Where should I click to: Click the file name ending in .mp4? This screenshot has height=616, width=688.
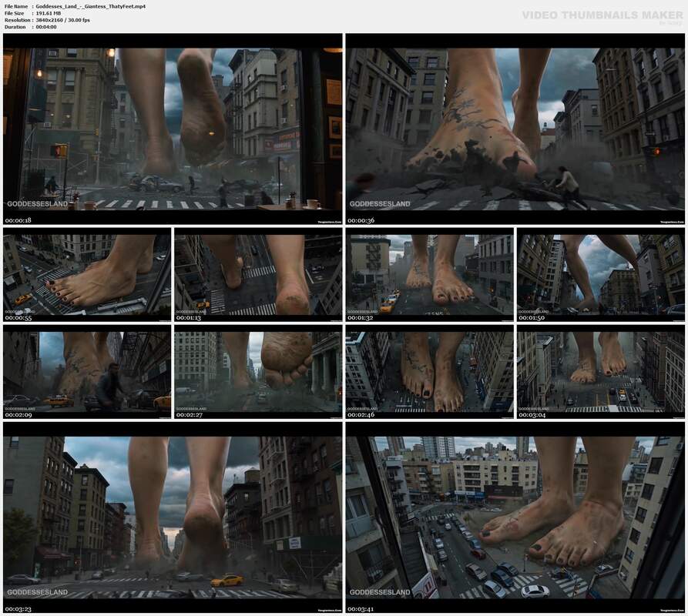click(91, 7)
